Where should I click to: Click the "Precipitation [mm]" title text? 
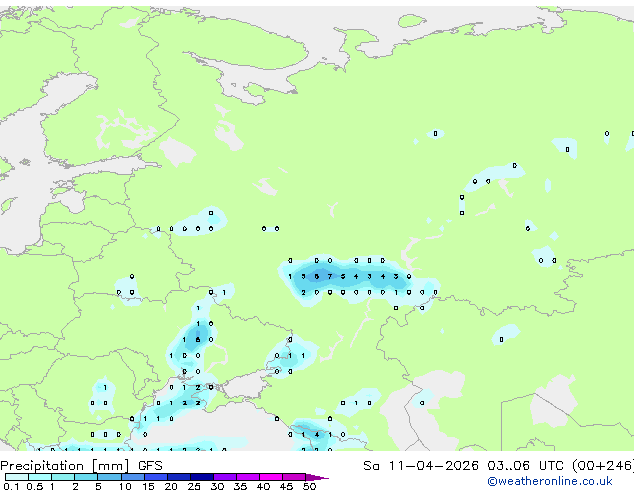65,466
